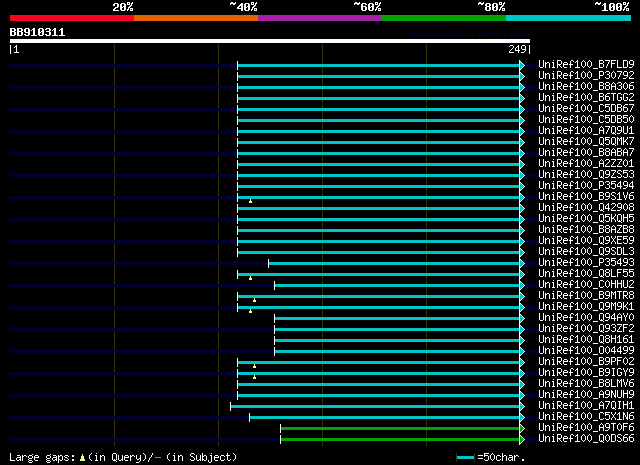640x465 pixels.
Task: Click the cyan arrowhead ending the UniRef100_B7FLD9 bar
Action: click(x=522, y=65)
